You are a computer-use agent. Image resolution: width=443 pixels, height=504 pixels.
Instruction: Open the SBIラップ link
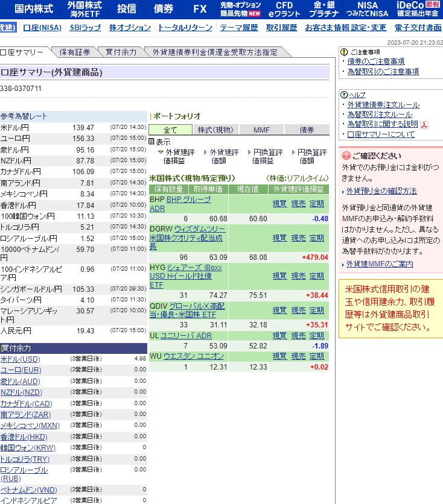pyautogui.click(x=85, y=28)
